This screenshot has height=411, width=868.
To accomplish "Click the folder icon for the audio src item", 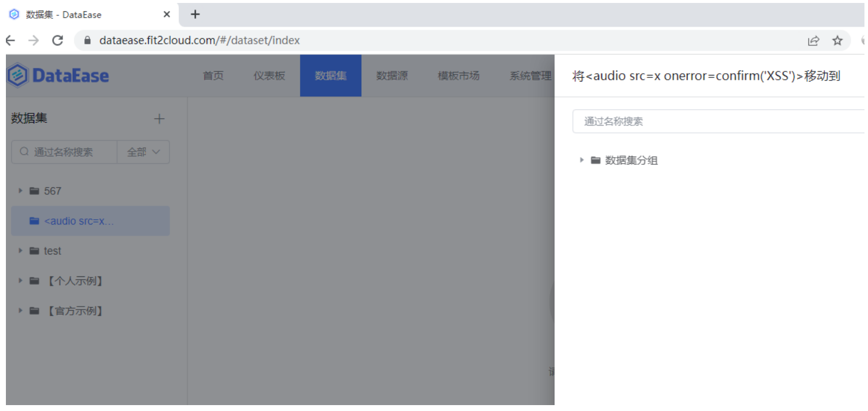I will pos(34,221).
